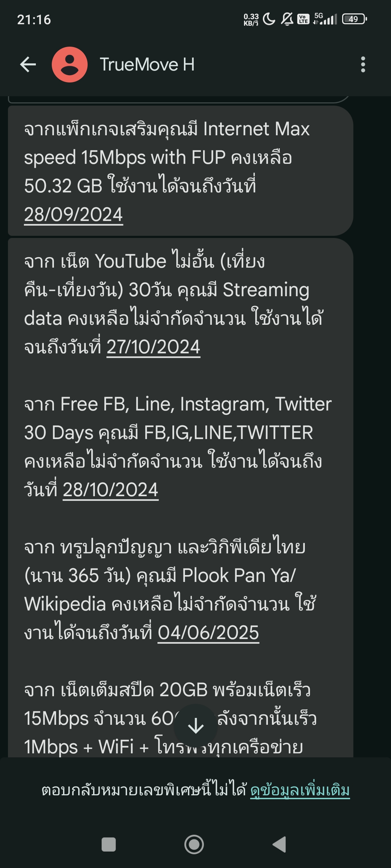This screenshot has height=868, width=391.
Task: Tap the TrueMove H conversation title
Action: click(x=147, y=65)
